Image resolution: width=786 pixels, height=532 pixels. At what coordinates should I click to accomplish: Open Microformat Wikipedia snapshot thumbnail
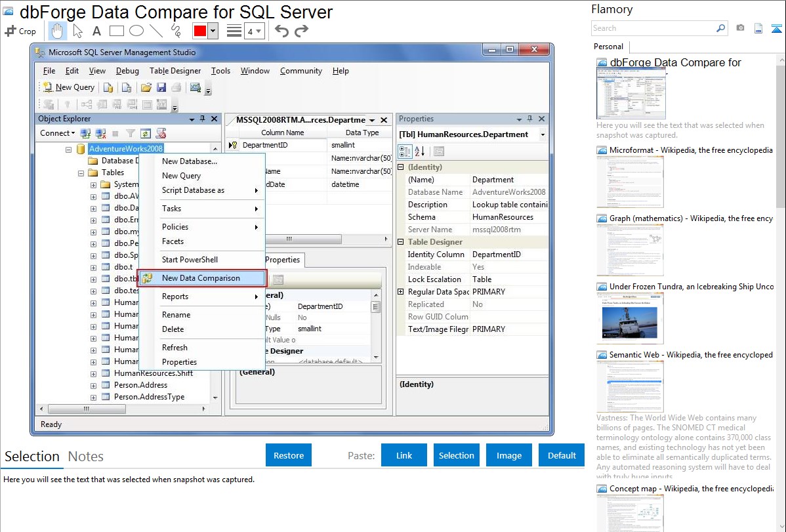630,182
